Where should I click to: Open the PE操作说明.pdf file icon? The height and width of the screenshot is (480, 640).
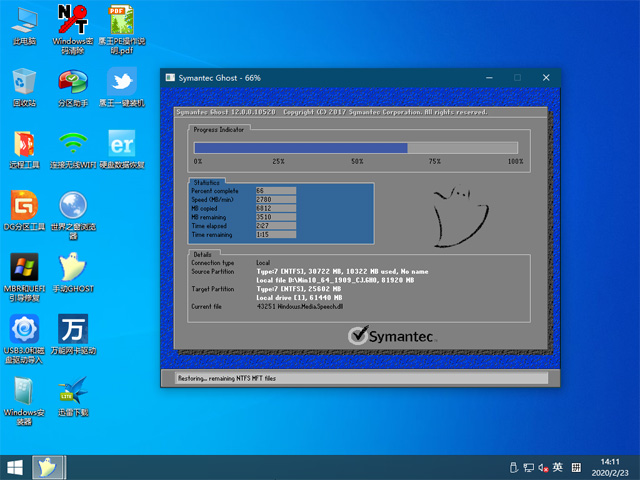(x=122, y=29)
